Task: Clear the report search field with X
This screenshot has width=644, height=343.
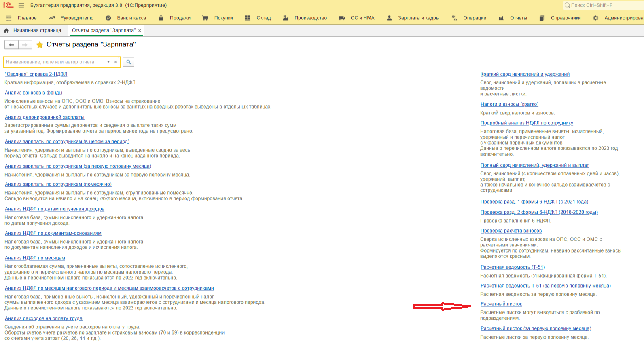Action: (116, 62)
